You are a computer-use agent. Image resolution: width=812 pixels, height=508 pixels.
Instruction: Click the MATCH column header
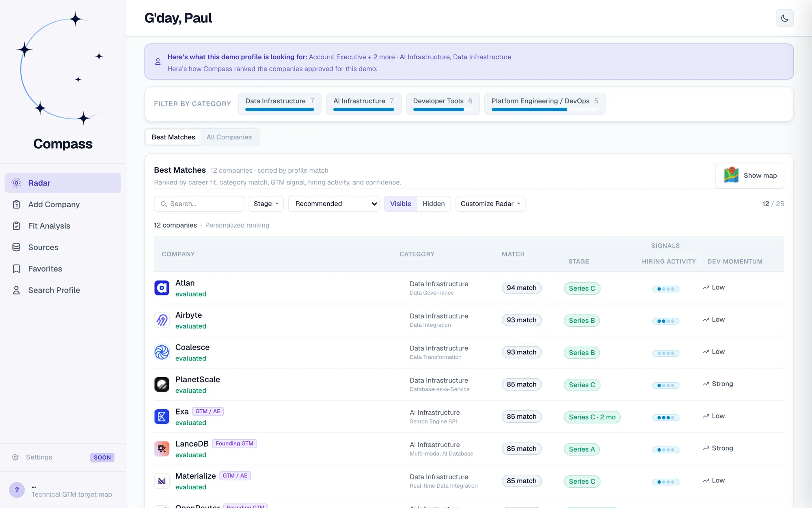513,254
